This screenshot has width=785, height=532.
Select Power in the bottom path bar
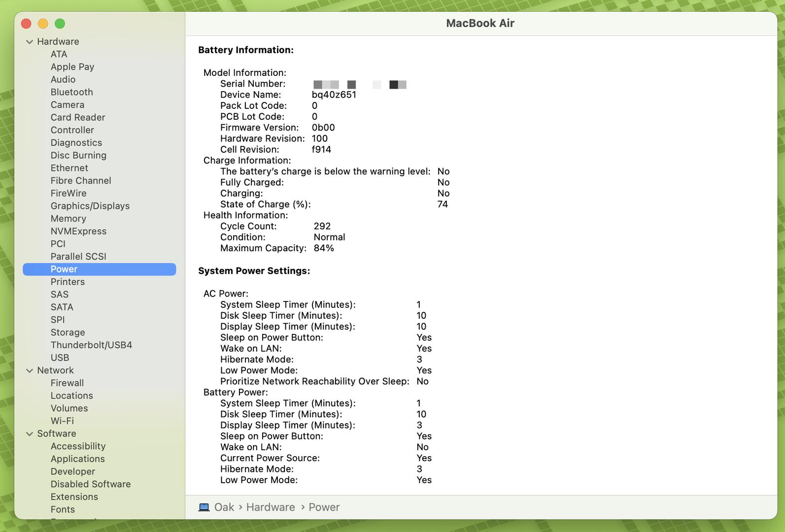(x=324, y=507)
